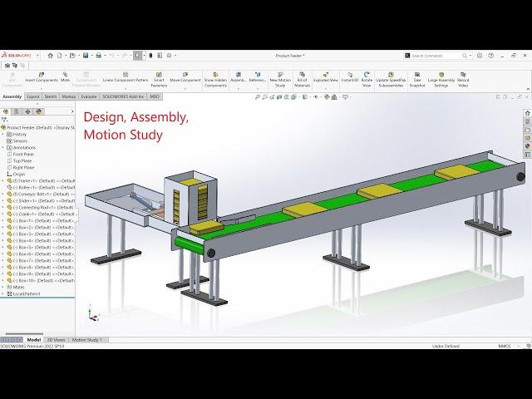Click the New document icon
Image resolution: width=532 pixels, height=399 pixels.
click(x=60, y=56)
